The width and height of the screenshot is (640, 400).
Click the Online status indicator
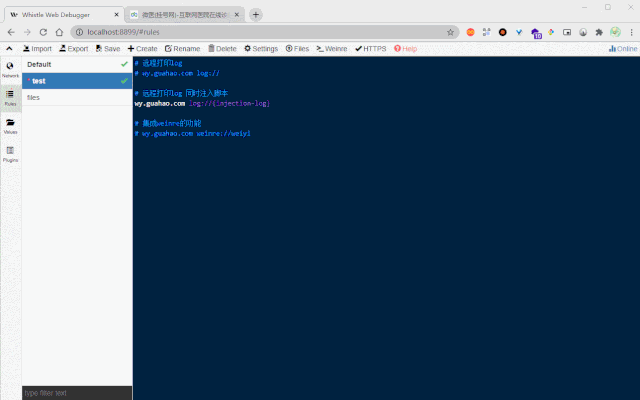(x=623, y=49)
